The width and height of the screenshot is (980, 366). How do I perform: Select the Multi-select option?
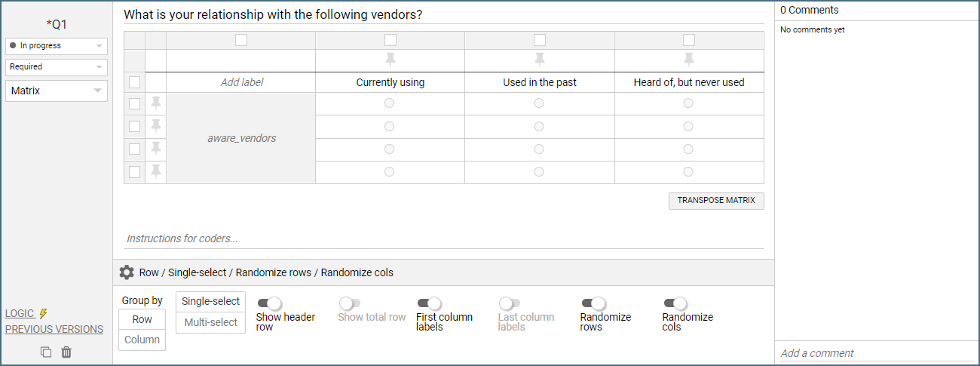(210, 322)
